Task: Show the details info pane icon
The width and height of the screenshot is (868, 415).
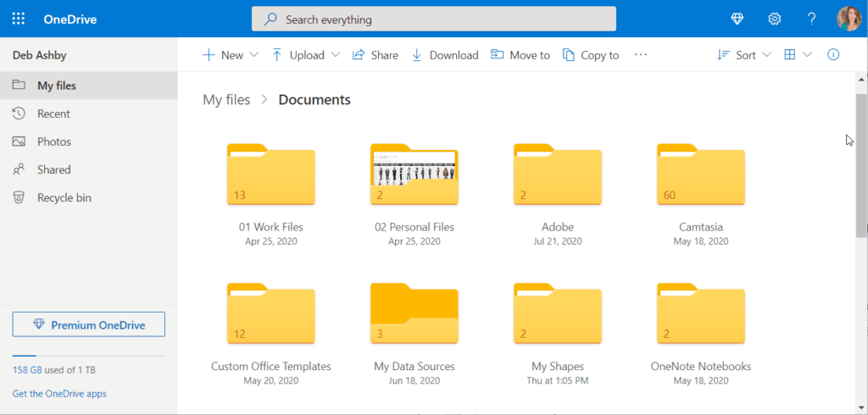Action: 833,55
